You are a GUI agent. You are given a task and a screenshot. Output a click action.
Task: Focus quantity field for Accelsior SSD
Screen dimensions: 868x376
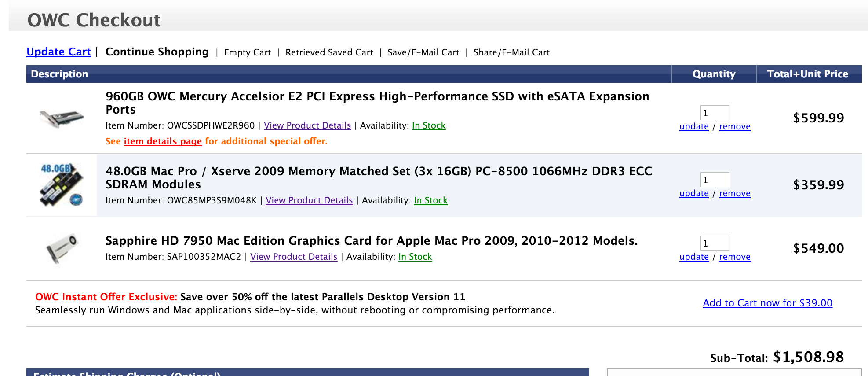715,113
